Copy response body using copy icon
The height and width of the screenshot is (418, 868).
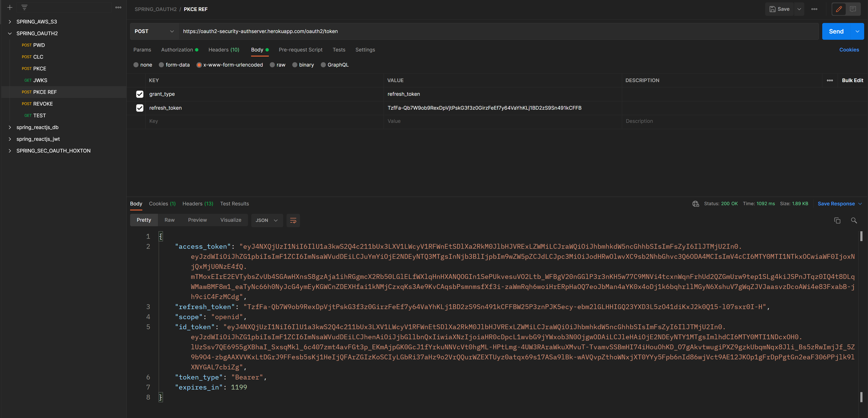837,220
